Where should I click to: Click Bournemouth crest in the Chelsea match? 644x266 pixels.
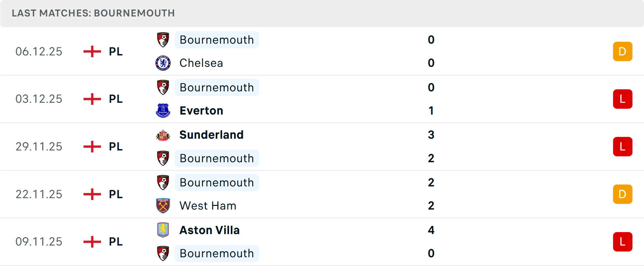pos(163,40)
